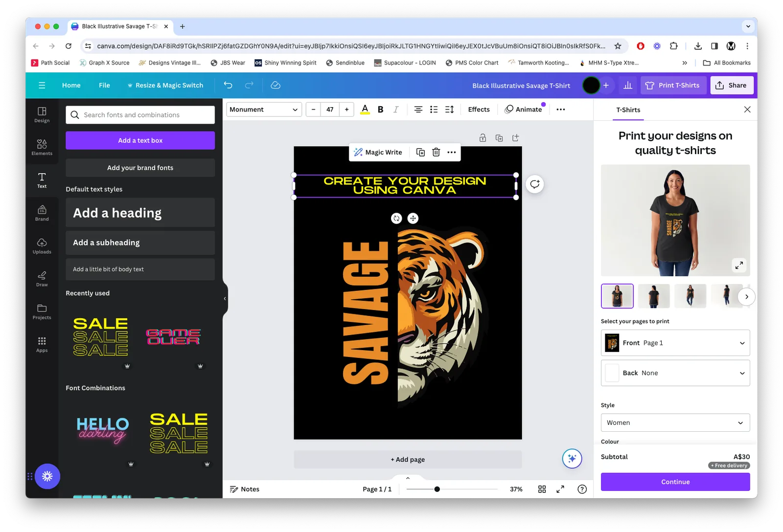Enter fullscreen presentation mode
Viewport: 783px width, 532px height.
coord(560,489)
